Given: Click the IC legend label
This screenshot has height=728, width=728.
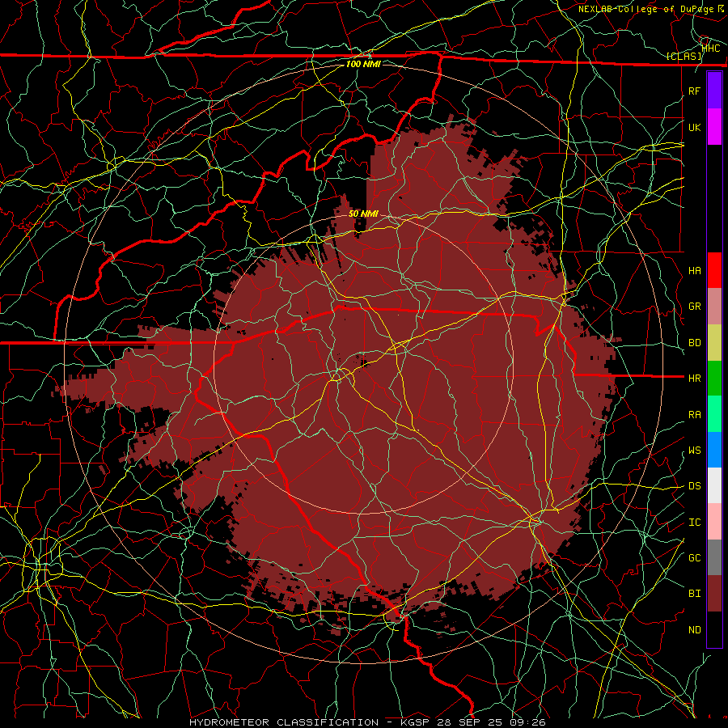Looking at the screenshot, I should coord(694,523).
